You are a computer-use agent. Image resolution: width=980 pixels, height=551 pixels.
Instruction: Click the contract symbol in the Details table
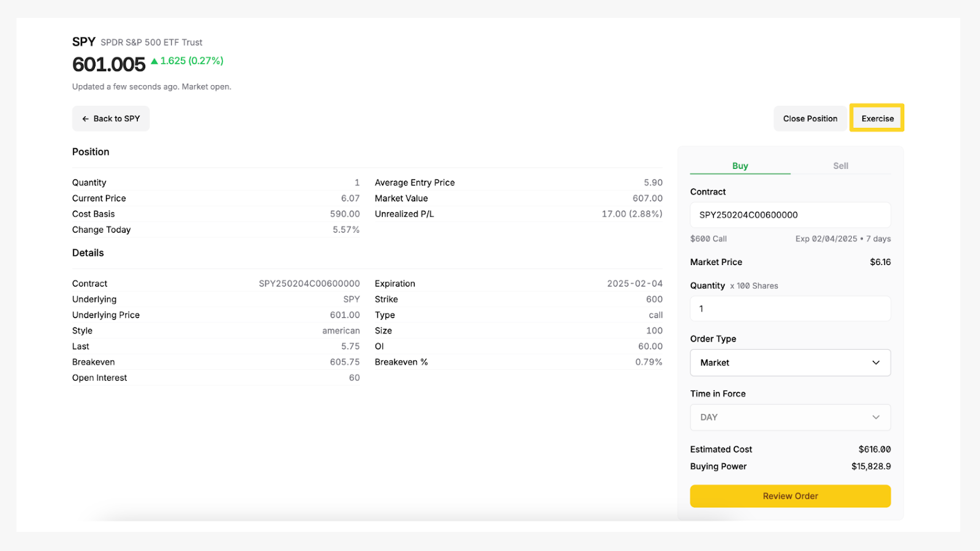309,283
